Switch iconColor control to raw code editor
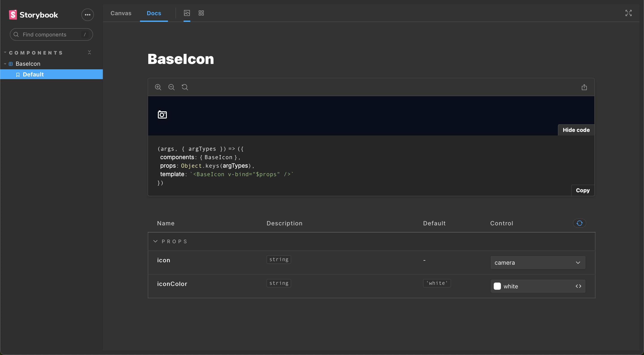644x355 pixels. click(578, 286)
